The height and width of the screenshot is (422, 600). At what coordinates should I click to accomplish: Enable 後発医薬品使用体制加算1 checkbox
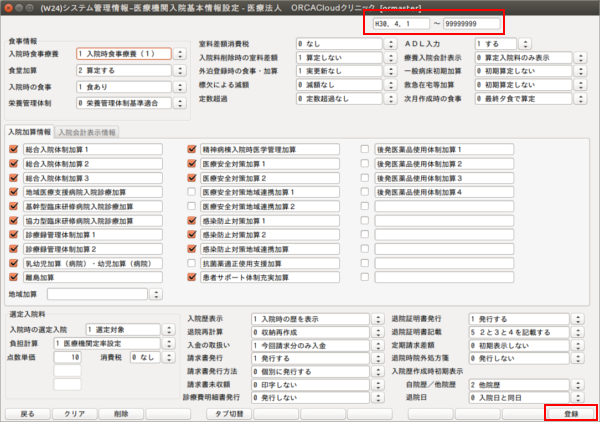point(365,148)
